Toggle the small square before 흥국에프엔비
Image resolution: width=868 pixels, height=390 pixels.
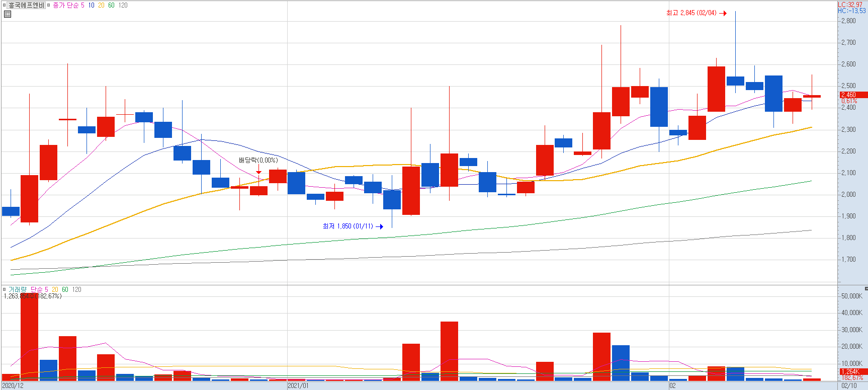4,5
